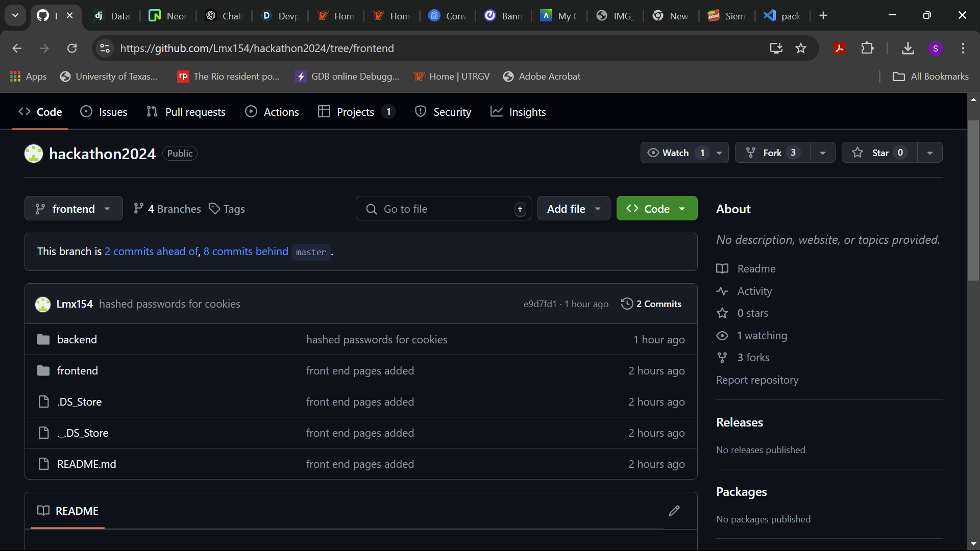
Task: Click the install app icon in the address bar
Action: [x=776, y=48]
